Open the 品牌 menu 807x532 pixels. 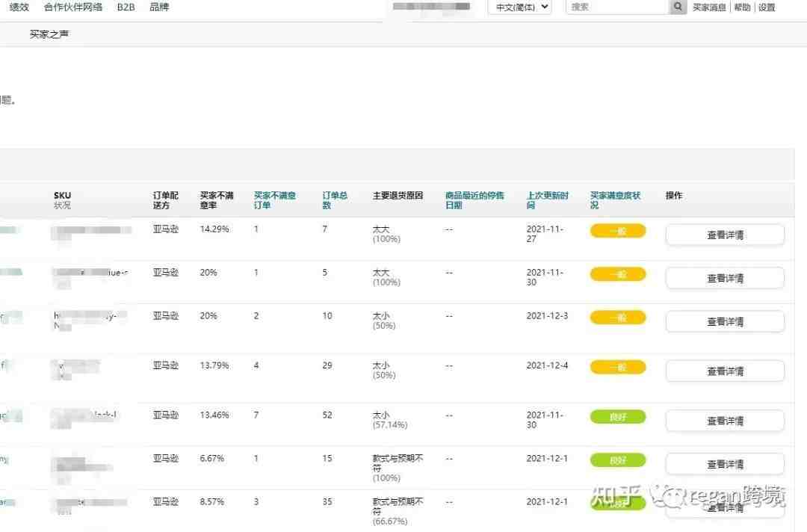pyautogui.click(x=159, y=7)
